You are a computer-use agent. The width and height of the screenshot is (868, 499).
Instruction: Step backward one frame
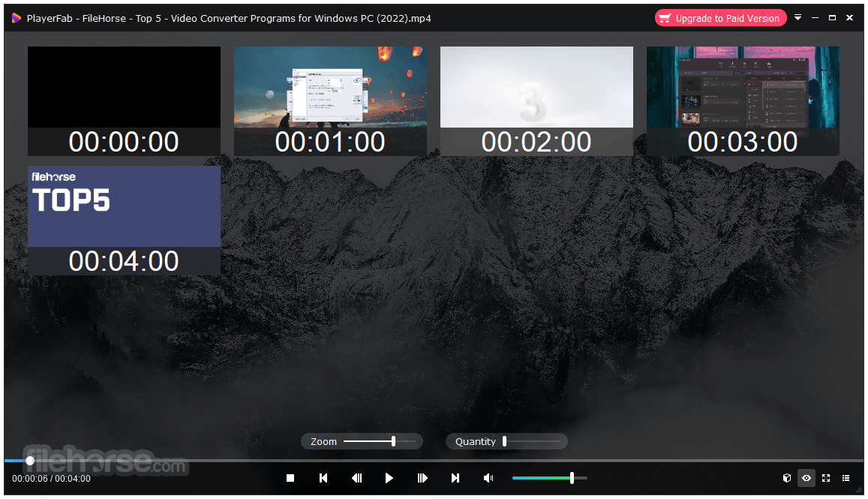(x=356, y=478)
